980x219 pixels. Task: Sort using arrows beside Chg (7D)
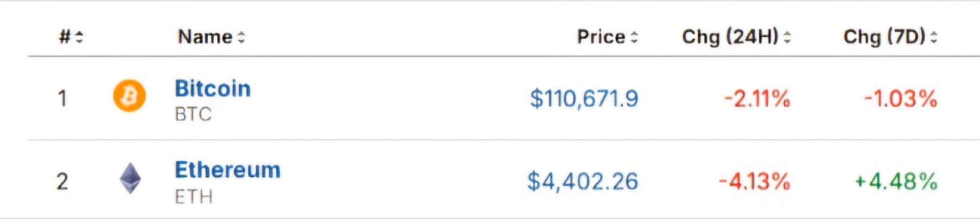[934, 37]
